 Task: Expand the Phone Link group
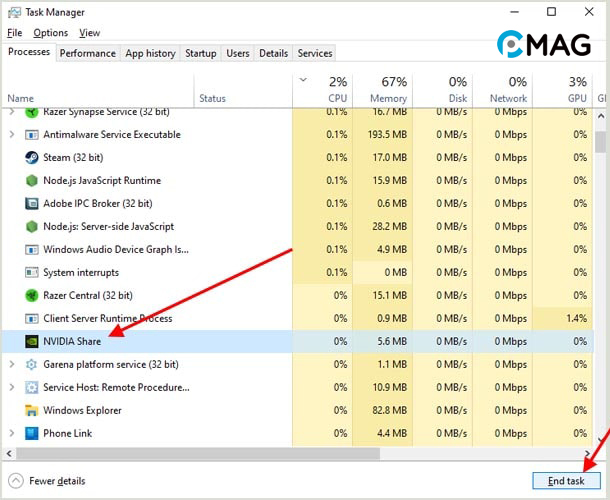coord(12,433)
